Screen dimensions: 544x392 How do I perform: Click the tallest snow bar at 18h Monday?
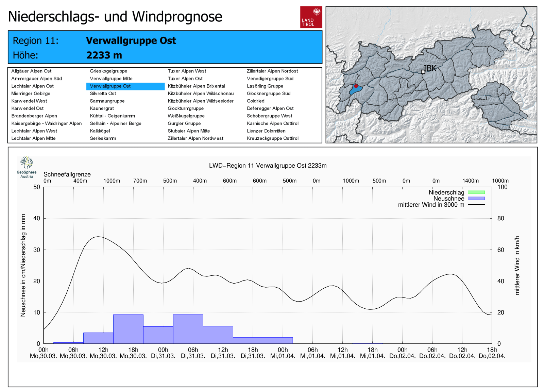128,329
